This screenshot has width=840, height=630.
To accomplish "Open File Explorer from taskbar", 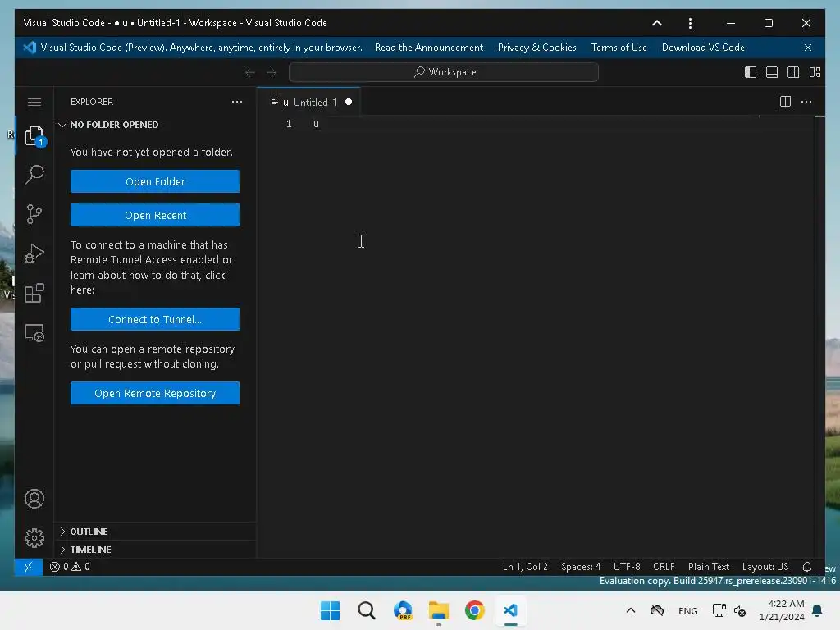I will [x=438, y=610].
